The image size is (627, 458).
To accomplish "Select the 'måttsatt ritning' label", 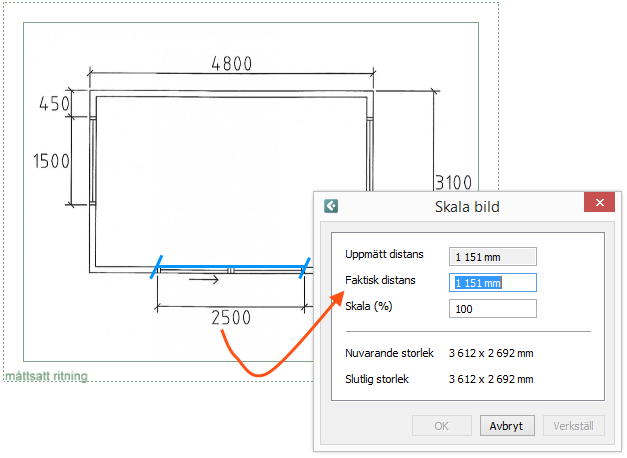I will point(46,376).
